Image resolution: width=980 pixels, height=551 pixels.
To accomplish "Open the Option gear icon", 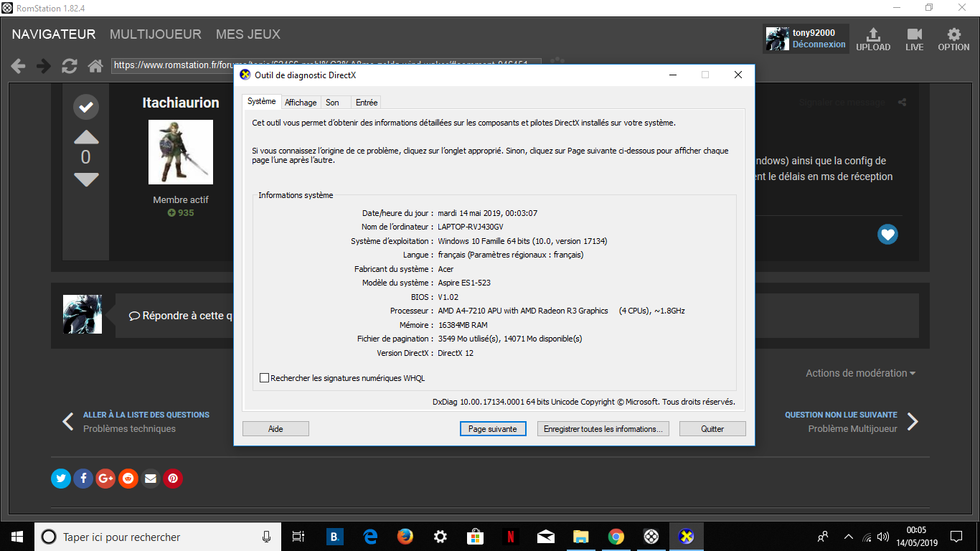I will (x=953, y=39).
